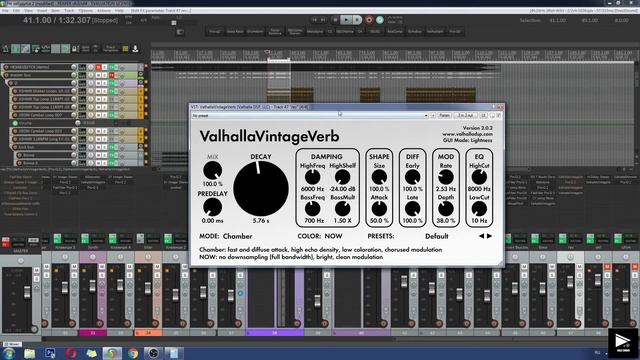Open the File menu
The height and width of the screenshot is (360, 640).
pyautogui.click(x=5, y=11)
